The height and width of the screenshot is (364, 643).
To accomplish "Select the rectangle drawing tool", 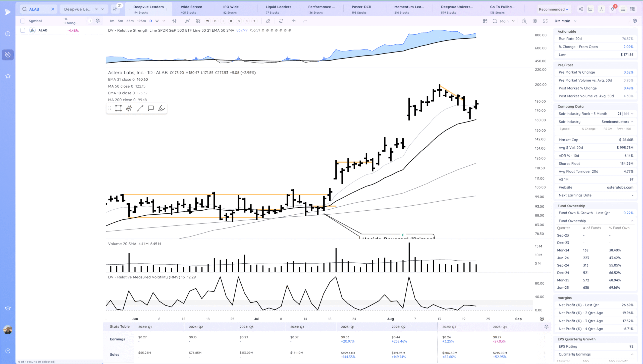I will (118, 108).
